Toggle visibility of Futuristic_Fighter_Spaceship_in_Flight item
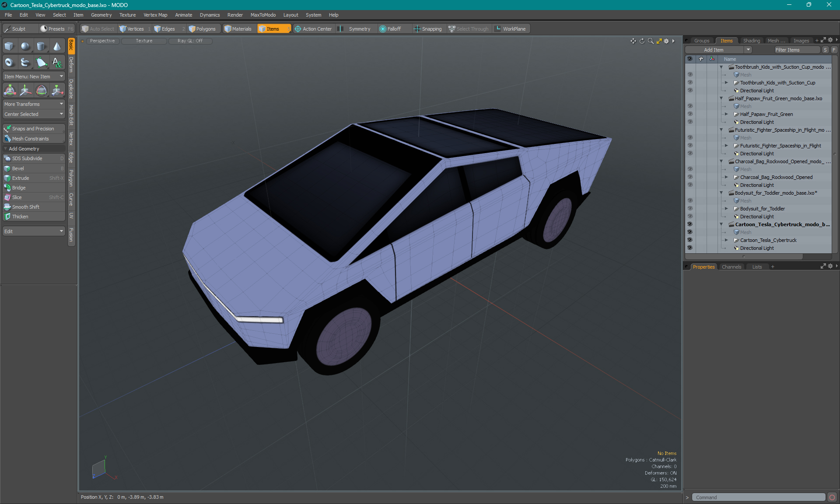Screen dimensions: 840x504 click(x=690, y=146)
